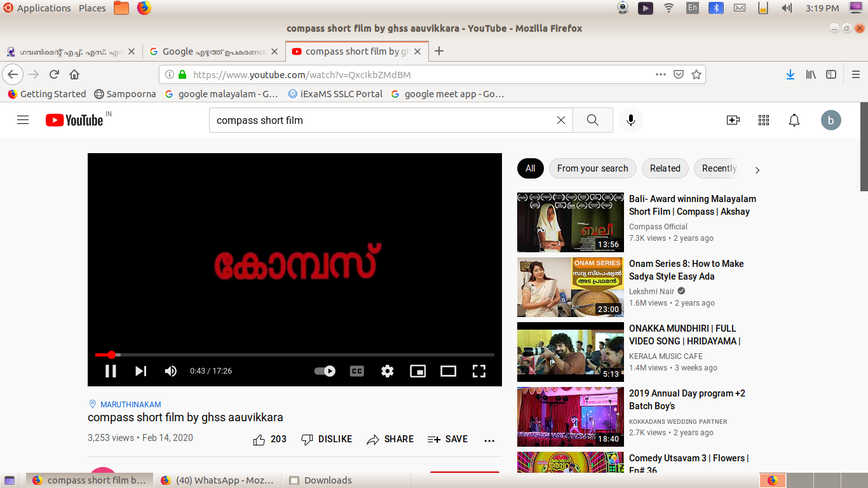Pause the video with the pause button

tap(111, 371)
